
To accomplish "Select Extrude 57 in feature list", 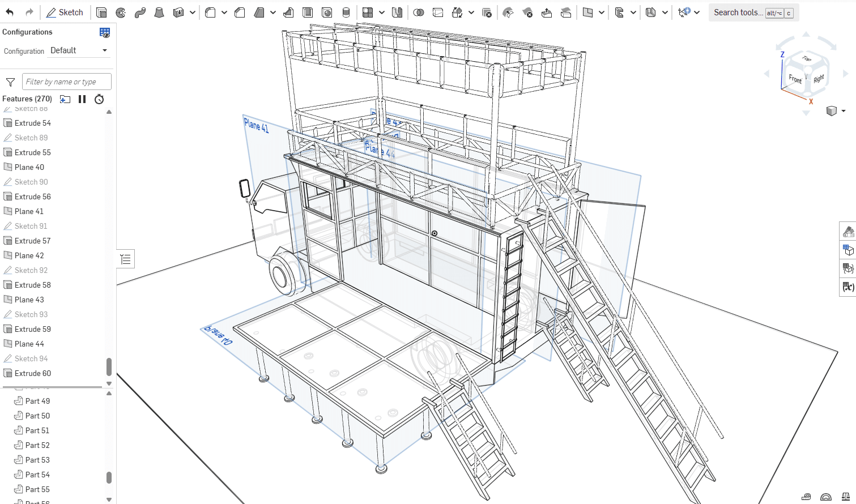I will [32, 241].
